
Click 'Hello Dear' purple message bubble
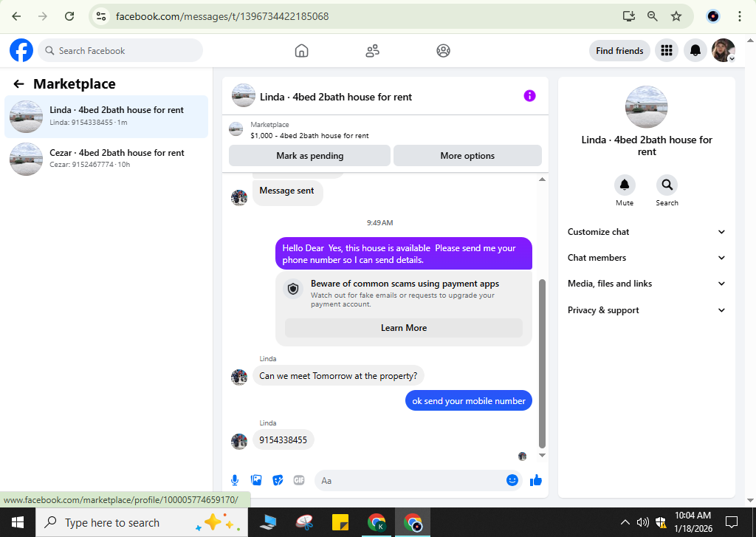404,254
